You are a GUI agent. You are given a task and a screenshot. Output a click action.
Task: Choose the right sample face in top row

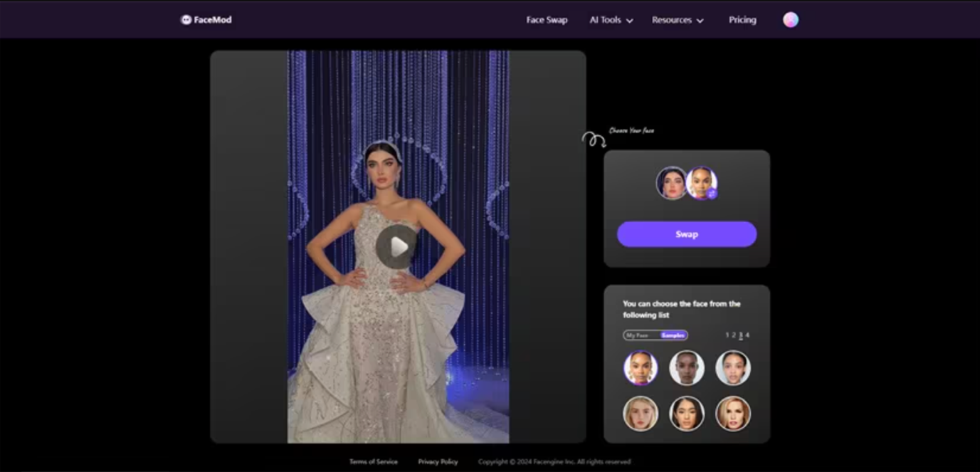(x=733, y=368)
